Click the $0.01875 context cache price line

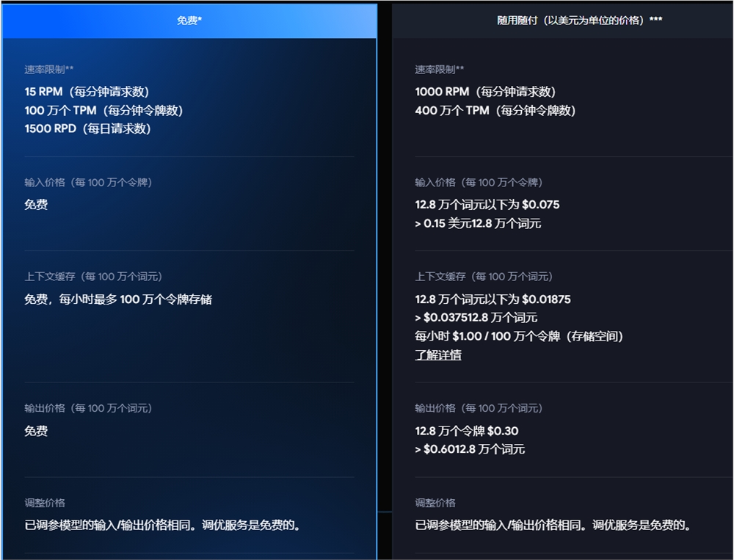pos(493,299)
